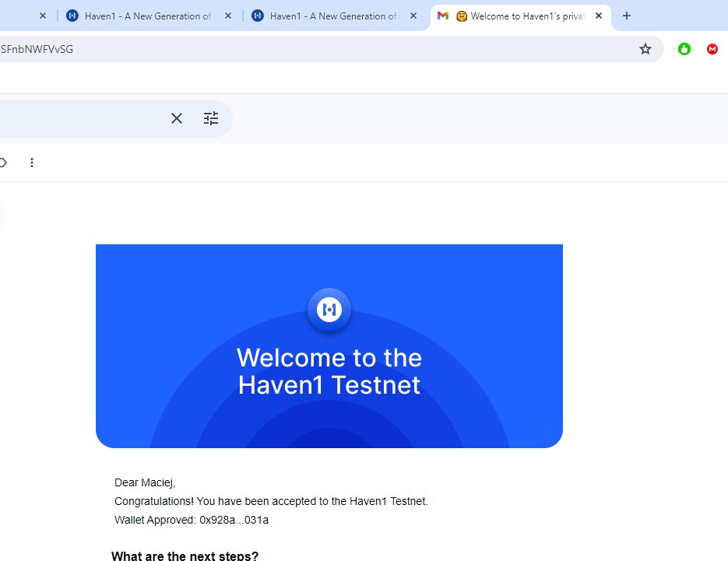
Task: Click the "Wallet Approved: 0x928a...031a" text
Action: pyautogui.click(x=192, y=520)
